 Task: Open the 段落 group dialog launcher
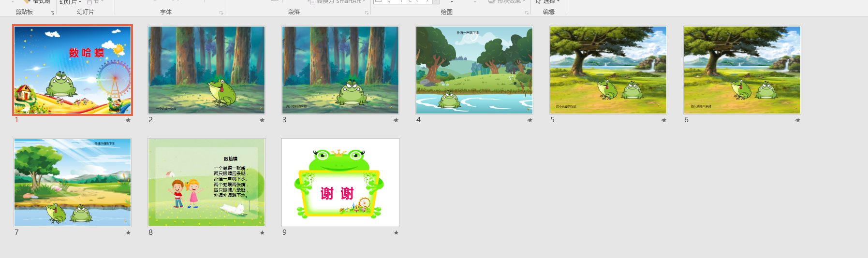tap(367, 13)
